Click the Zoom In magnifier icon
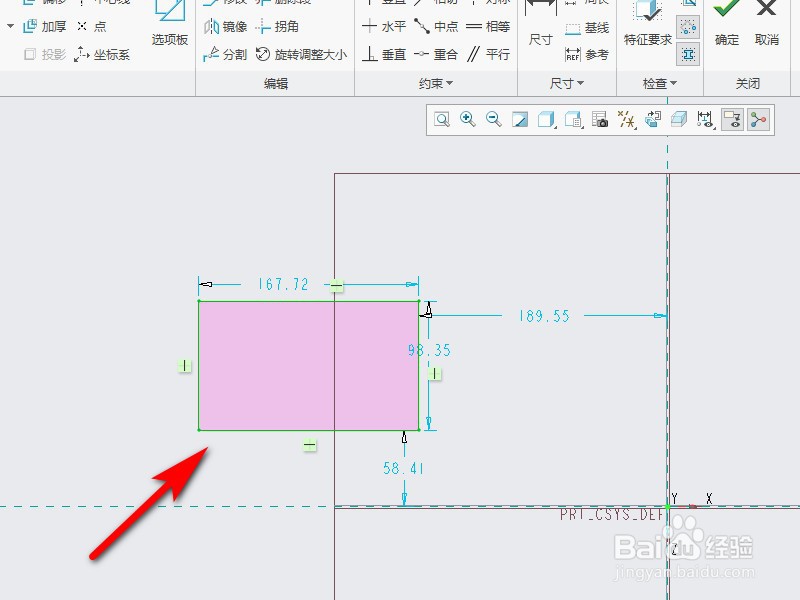Viewport: 800px width, 600px height. click(x=467, y=120)
